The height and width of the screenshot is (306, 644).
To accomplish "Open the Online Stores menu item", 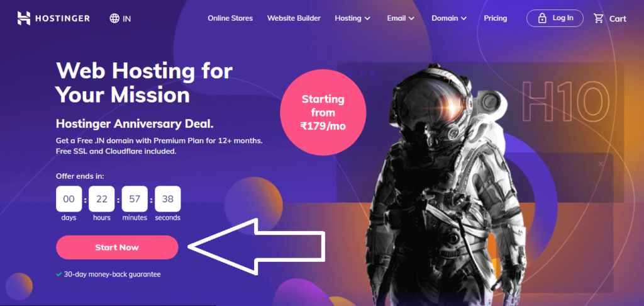I will [230, 18].
